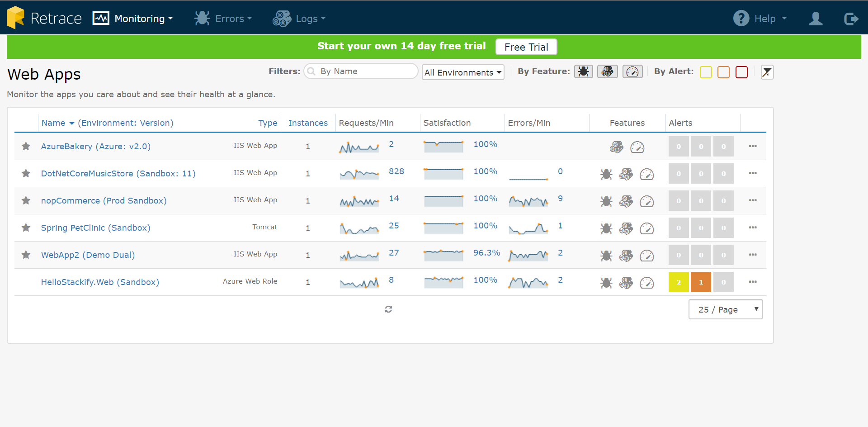
Task: Open more options for nopCommerce row
Action: click(753, 200)
